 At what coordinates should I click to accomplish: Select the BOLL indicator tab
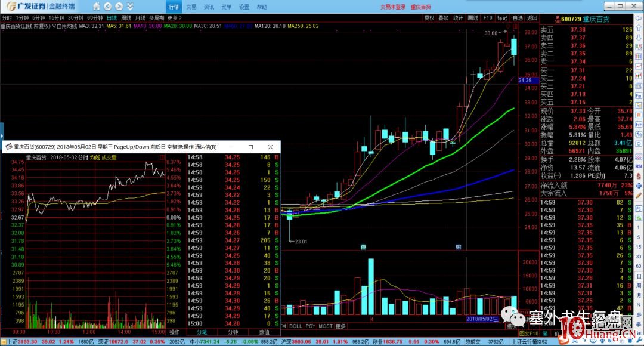pyautogui.click(x=296, y=326)
